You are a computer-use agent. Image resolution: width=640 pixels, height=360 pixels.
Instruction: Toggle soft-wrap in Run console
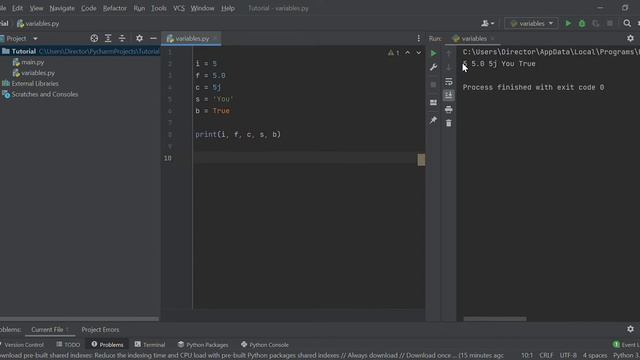point(449,82)
